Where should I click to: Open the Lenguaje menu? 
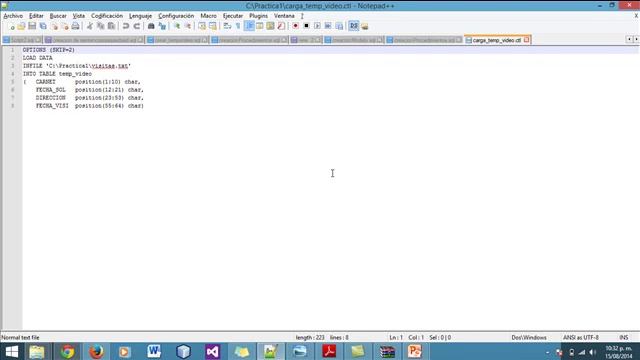click(140, 16)
